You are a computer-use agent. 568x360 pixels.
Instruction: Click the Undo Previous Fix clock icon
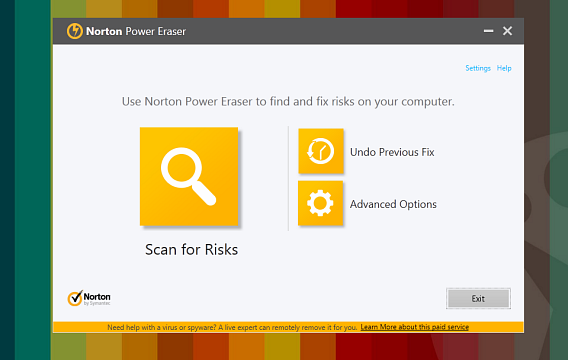pos(321,151)
